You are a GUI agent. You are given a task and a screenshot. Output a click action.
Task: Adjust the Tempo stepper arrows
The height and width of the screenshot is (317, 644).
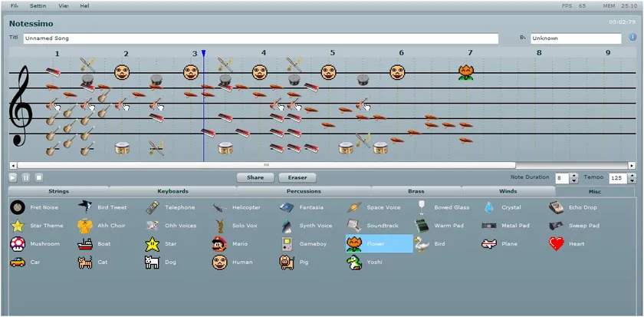pyautogui.click(x=630, y=177)
